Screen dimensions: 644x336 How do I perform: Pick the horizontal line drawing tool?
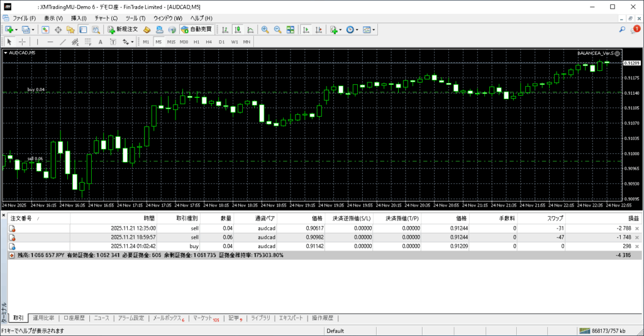point(51,42)
